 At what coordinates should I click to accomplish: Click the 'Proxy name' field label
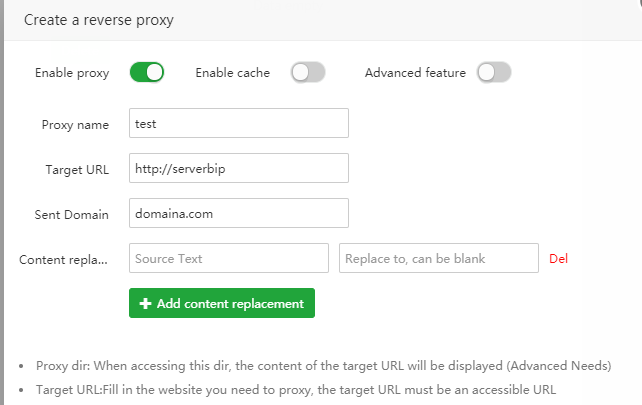(75, 125)
